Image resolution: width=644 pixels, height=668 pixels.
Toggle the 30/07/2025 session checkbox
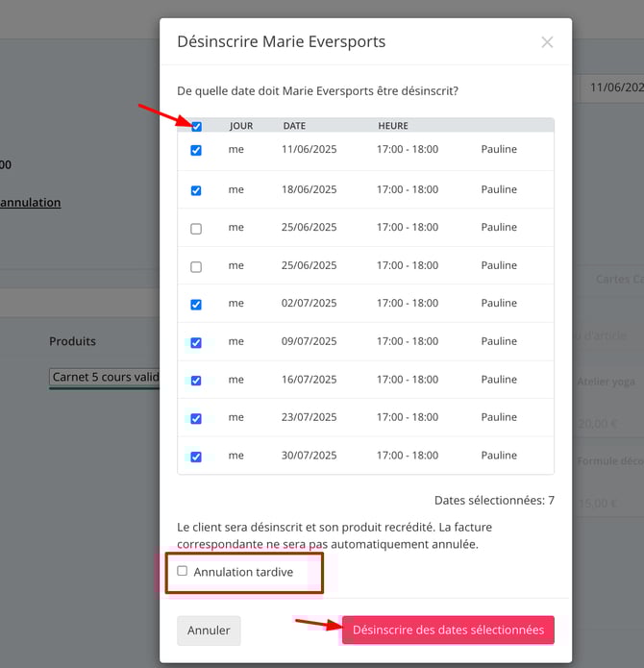(x=196, y=457)
